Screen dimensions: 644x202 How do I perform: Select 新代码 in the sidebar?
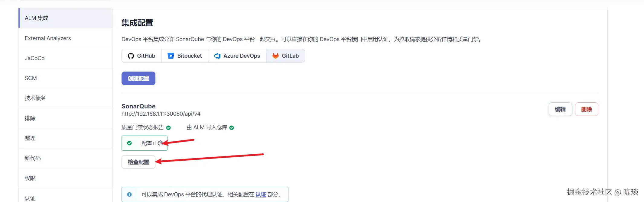pyautogui.click(x=65, y=158)
